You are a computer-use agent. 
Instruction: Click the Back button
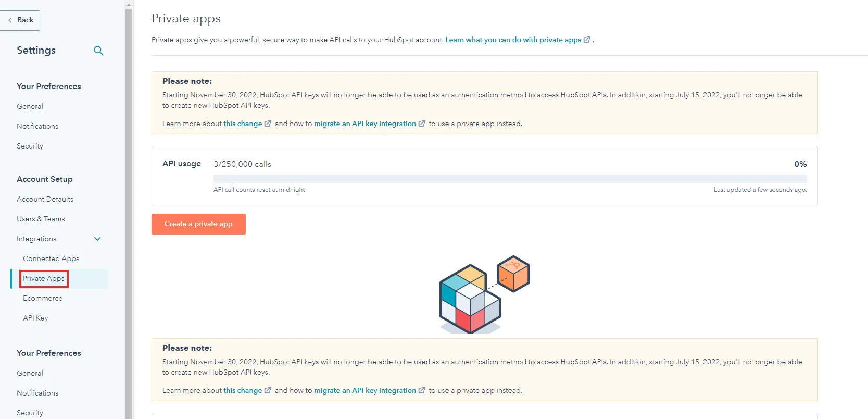[x=20, y=20]
